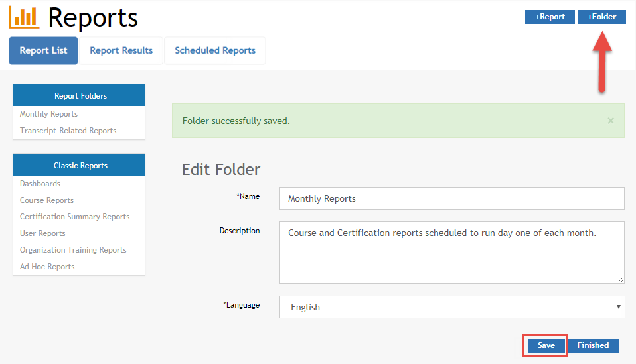Click the +Report button
The width and height of the screenshot is (636, 364).
point(550,17)
